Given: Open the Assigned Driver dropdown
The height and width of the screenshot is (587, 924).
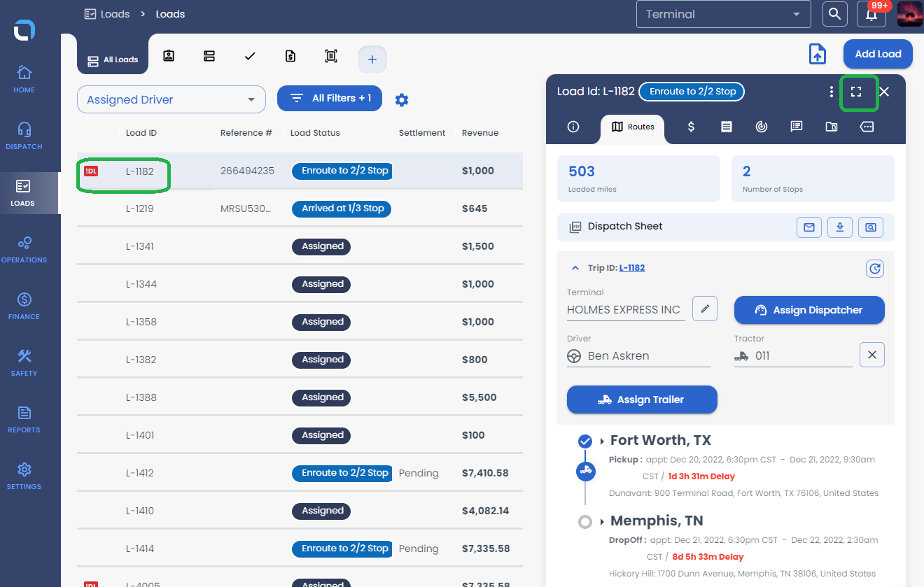Looking at the screenshot, I should point(171,99).
